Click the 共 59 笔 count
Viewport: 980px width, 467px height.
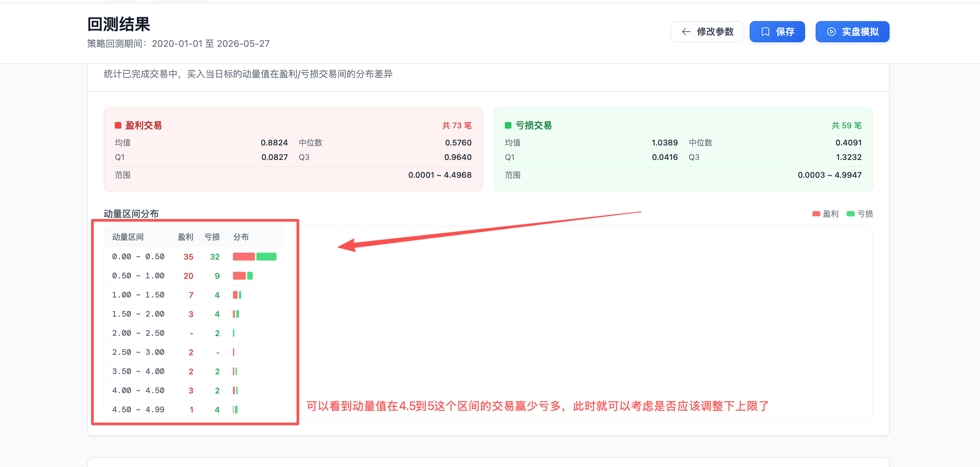846,126
